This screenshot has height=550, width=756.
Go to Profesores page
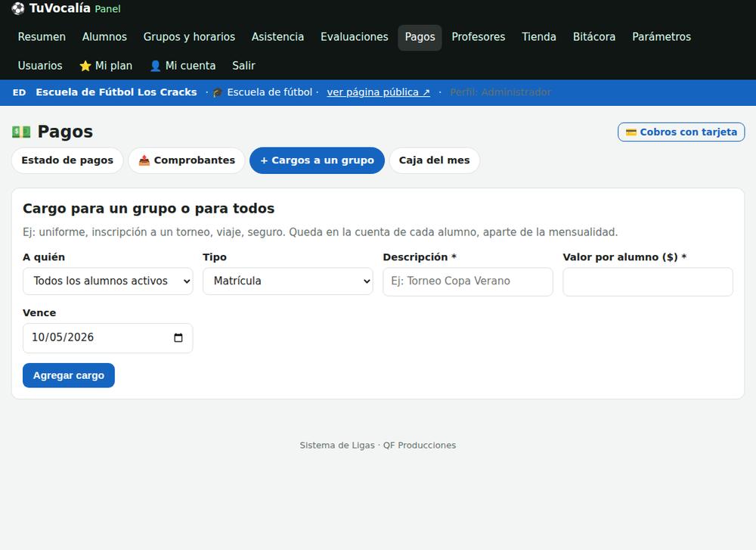pos(479,37)
